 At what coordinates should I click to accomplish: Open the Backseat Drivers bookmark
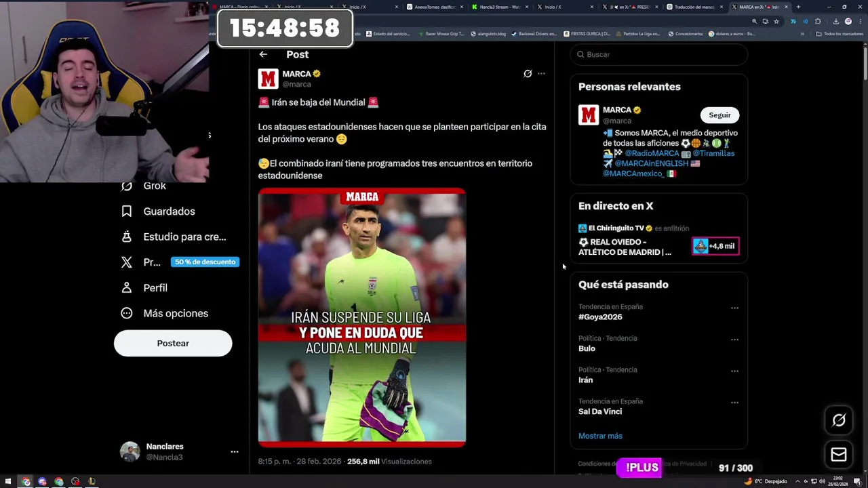click(534, 33)
